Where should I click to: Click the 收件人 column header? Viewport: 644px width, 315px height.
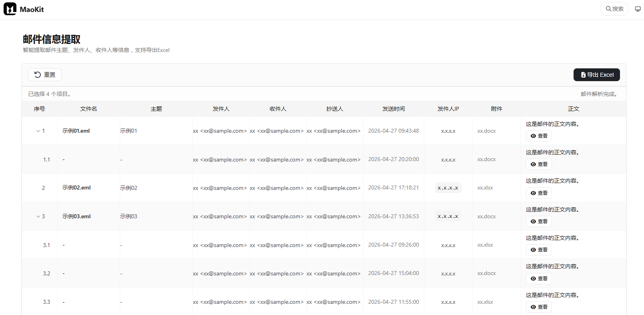tap(278, 109)
